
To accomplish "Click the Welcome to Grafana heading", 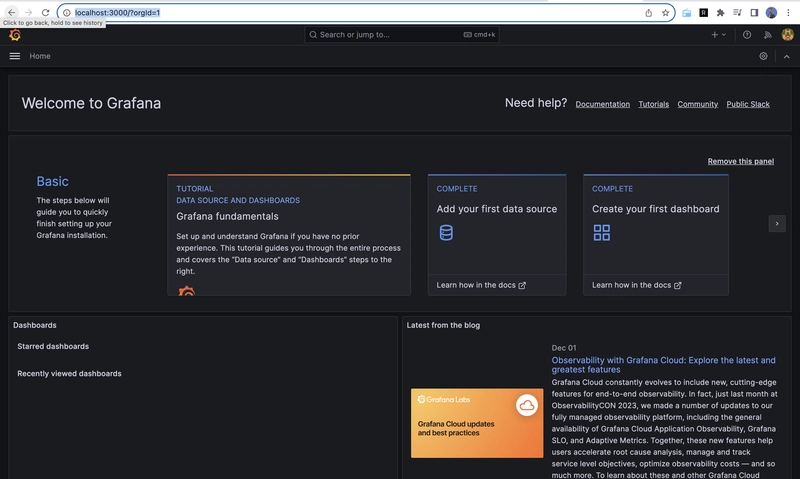I will coord(91,103).
